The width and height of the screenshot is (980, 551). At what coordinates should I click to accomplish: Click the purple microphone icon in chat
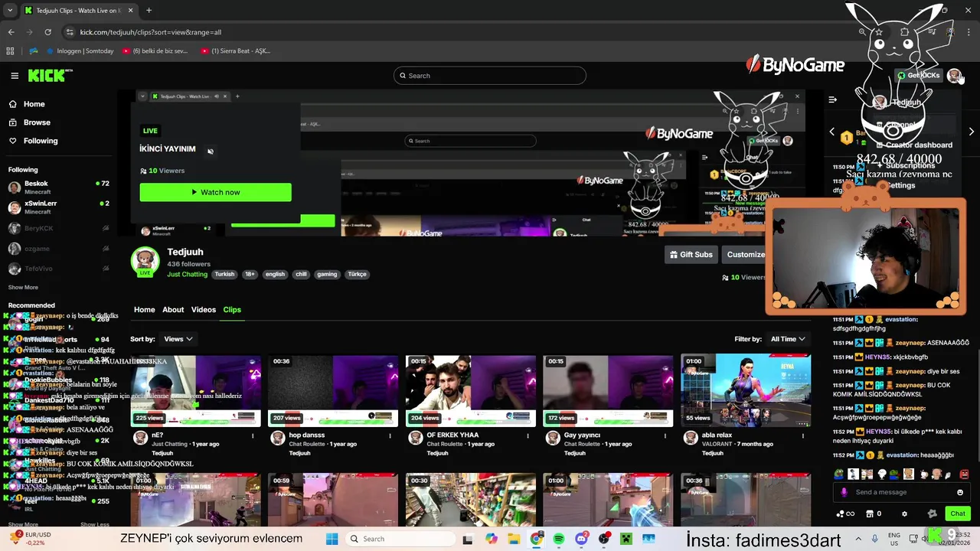tap(844, 492)
